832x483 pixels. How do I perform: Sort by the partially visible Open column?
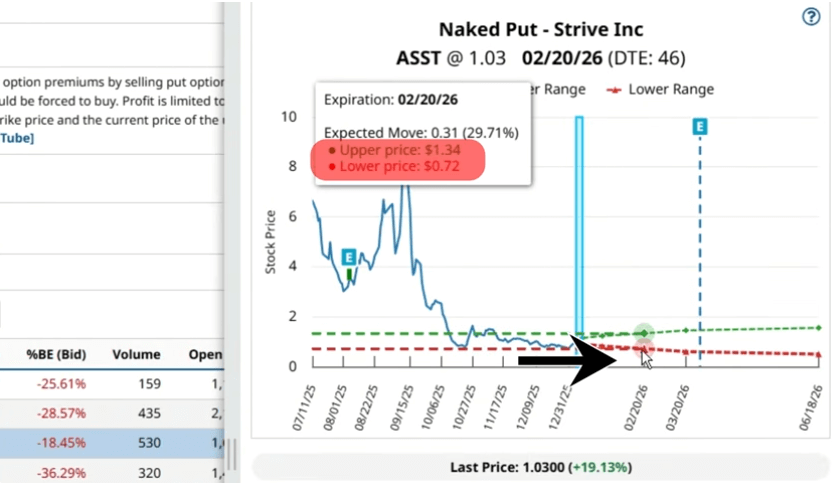coord(204,354)
